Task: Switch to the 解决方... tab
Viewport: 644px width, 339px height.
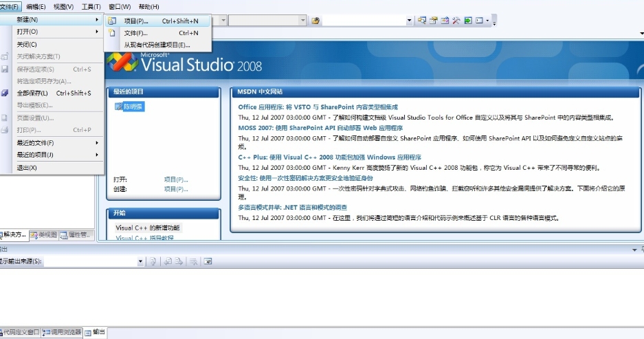Action: [14, 234]
